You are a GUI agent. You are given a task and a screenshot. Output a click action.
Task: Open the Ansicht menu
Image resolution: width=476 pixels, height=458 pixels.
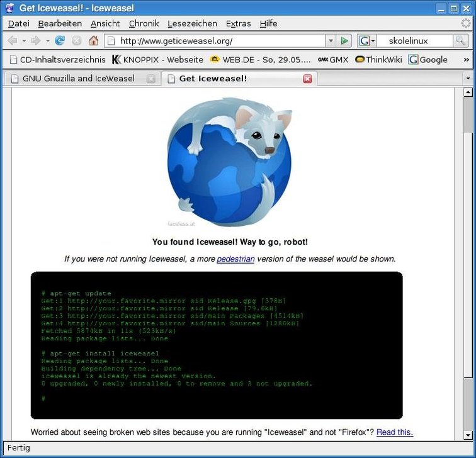pyautogui.click(x=105, y=23)
